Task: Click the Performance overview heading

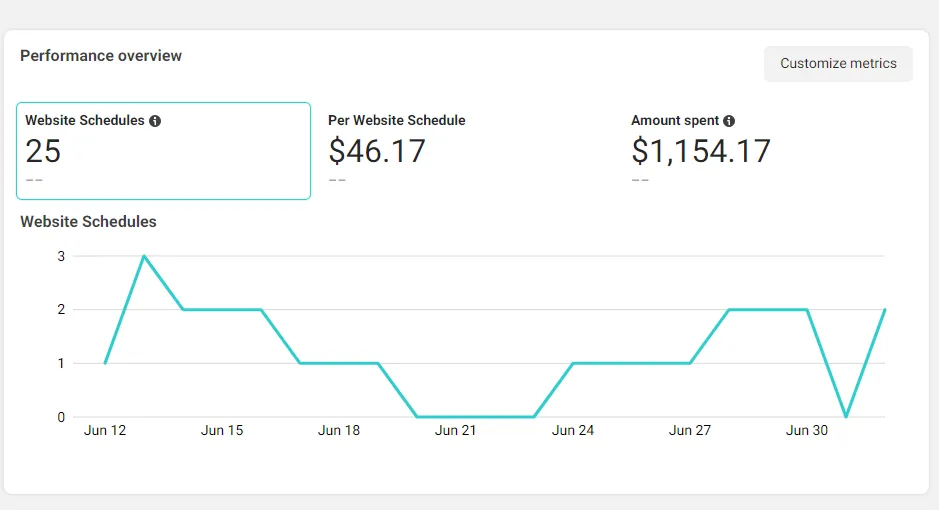Action: point(101,56)
